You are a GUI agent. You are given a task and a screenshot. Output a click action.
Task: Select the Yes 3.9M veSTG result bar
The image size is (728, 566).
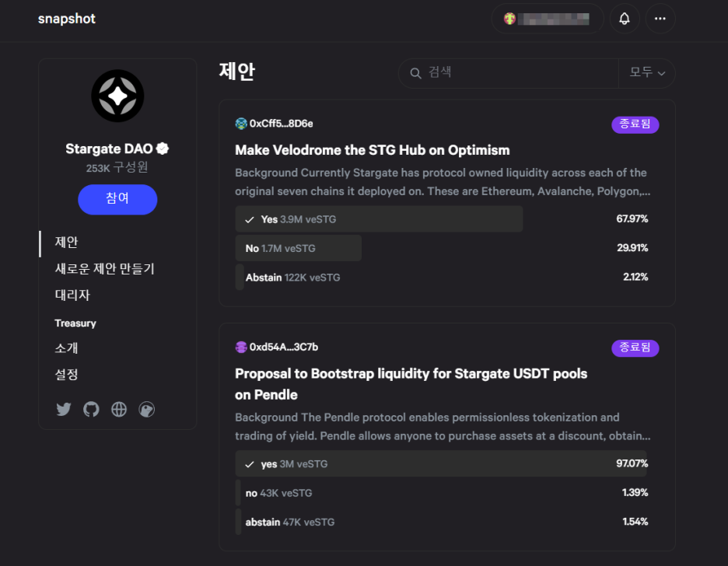379,219
